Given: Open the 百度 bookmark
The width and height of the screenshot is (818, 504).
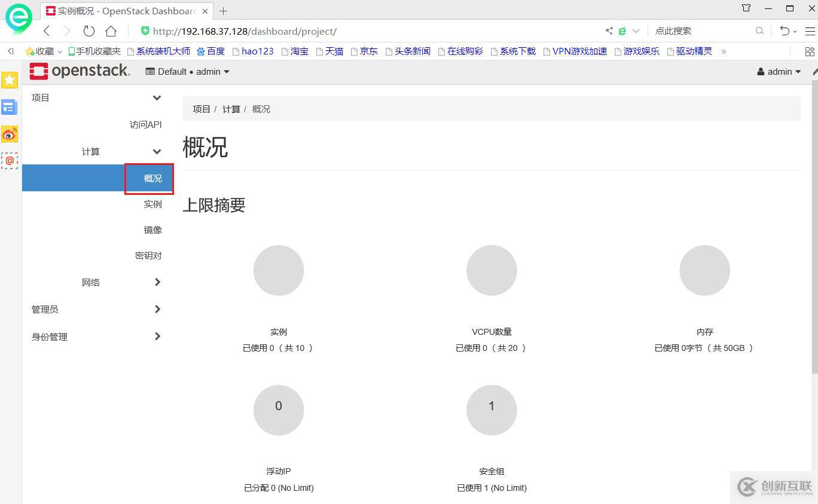Looking at the screenshot, I should click(x=211, y=51).
